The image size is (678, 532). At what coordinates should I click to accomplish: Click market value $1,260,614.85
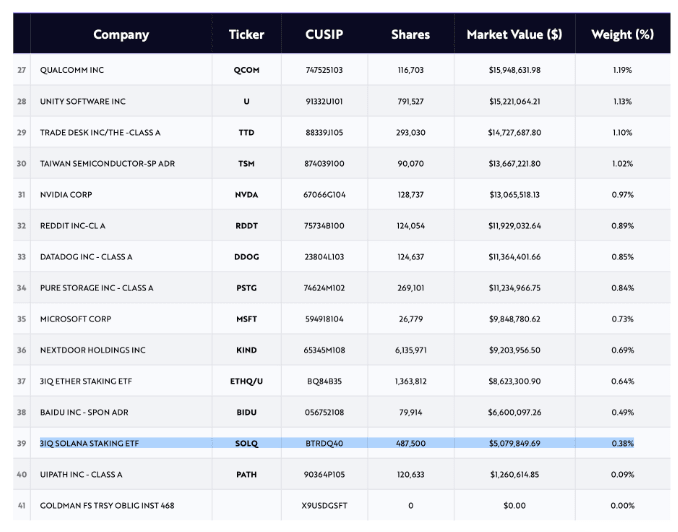tap(515, 474)
